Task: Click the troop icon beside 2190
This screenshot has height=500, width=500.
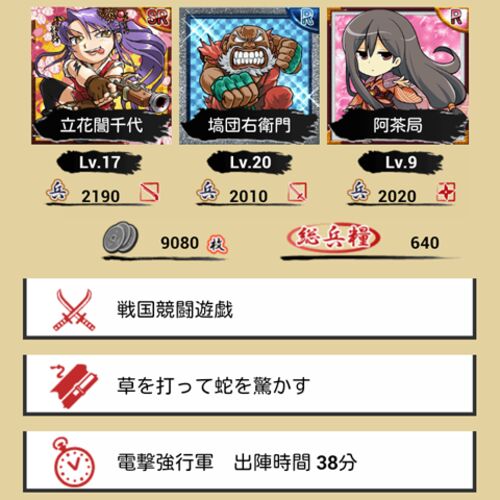Action: coord(58,191)
